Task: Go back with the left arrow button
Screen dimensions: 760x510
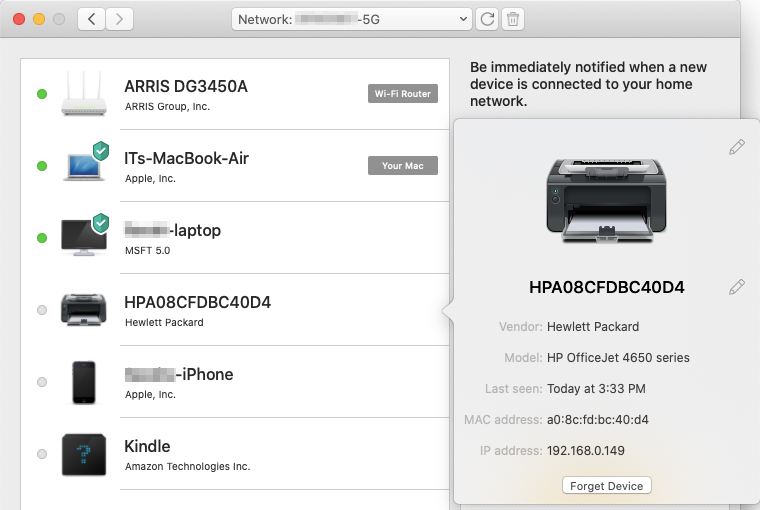Action: pos(92,19)
